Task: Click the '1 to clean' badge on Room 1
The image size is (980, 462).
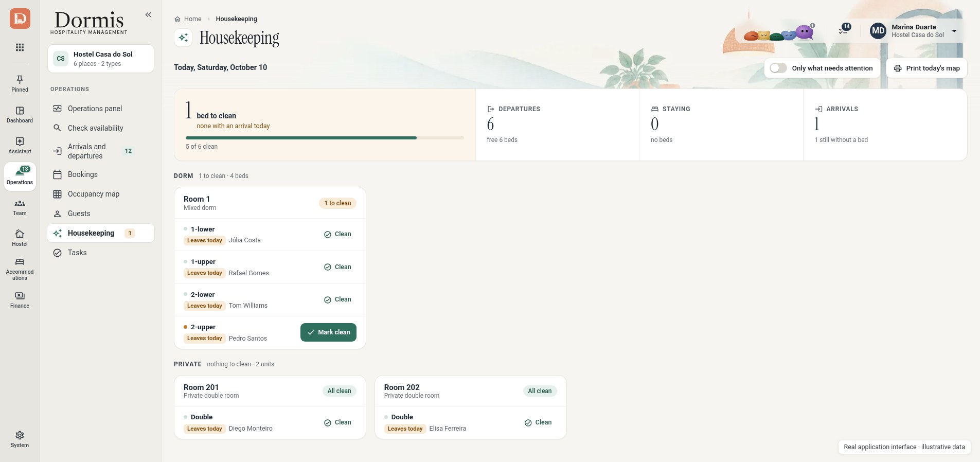Action: tap(337, 203)
